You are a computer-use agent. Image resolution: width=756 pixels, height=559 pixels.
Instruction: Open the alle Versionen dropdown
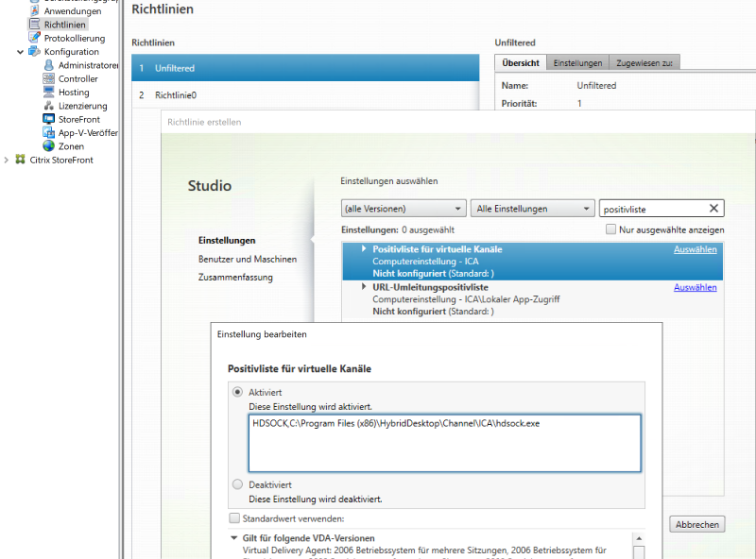402,208
